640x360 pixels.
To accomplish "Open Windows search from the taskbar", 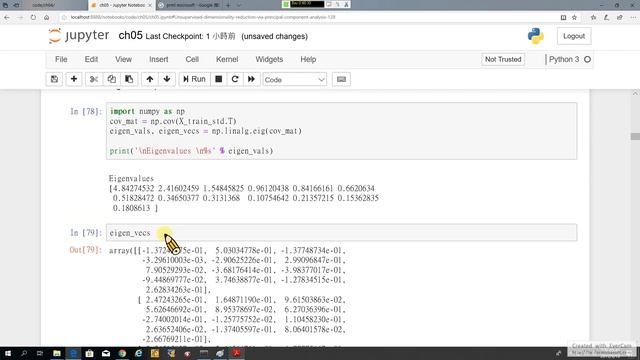I will [x=24, y=353].
